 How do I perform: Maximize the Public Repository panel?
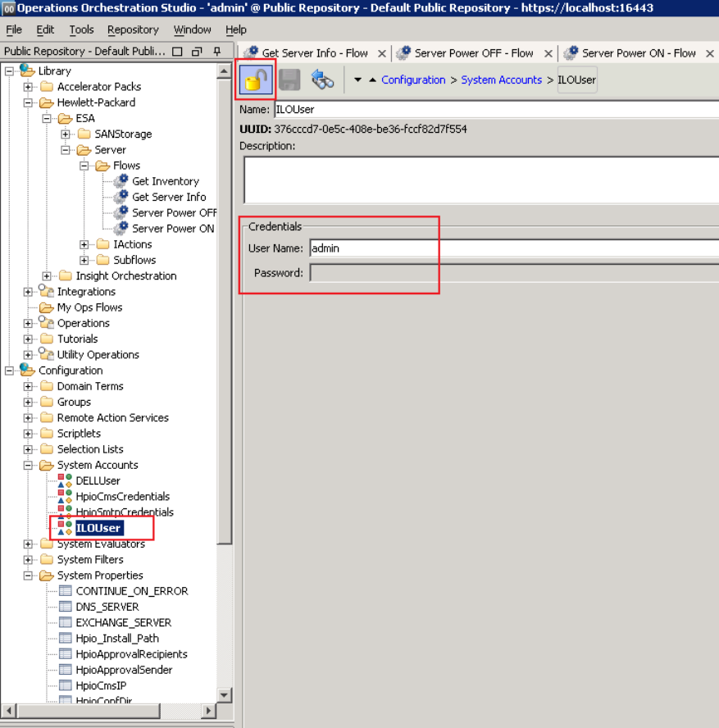click(177, 52)
